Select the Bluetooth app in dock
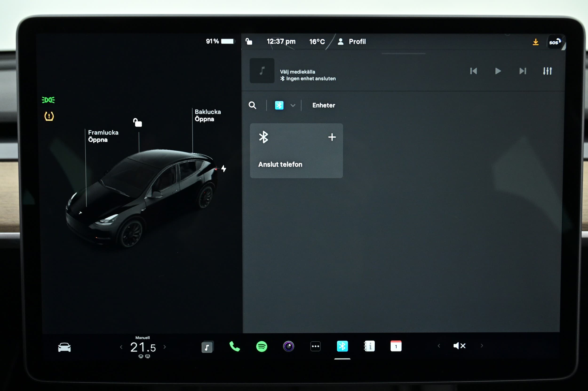Image resolution: width=588 pixels, height=391 pixels. 342,346
